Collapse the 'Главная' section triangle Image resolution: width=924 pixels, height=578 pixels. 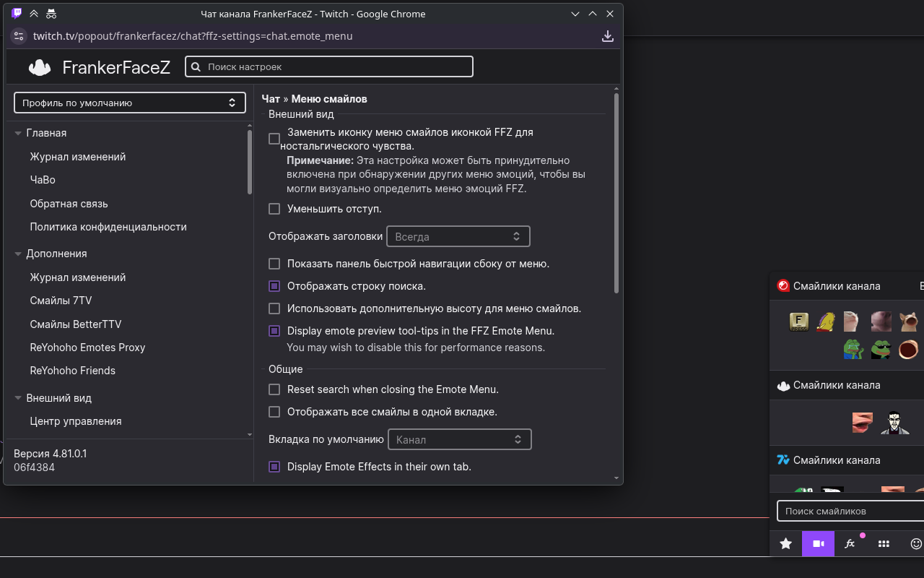(x=18, y=133)
